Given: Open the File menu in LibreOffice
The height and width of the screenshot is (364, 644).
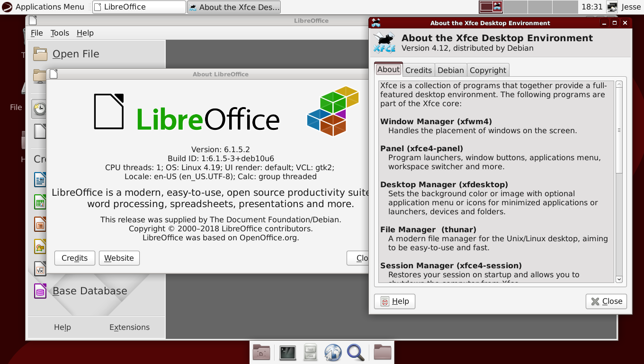Looking at the screenshot, I should coord(36,33).
